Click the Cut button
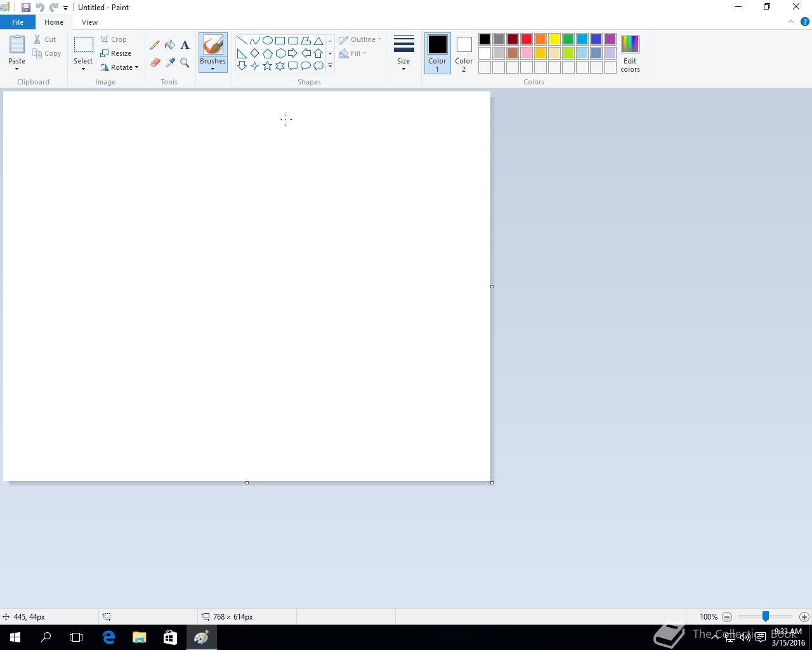The image size is (812, 650). pos(45,39)
